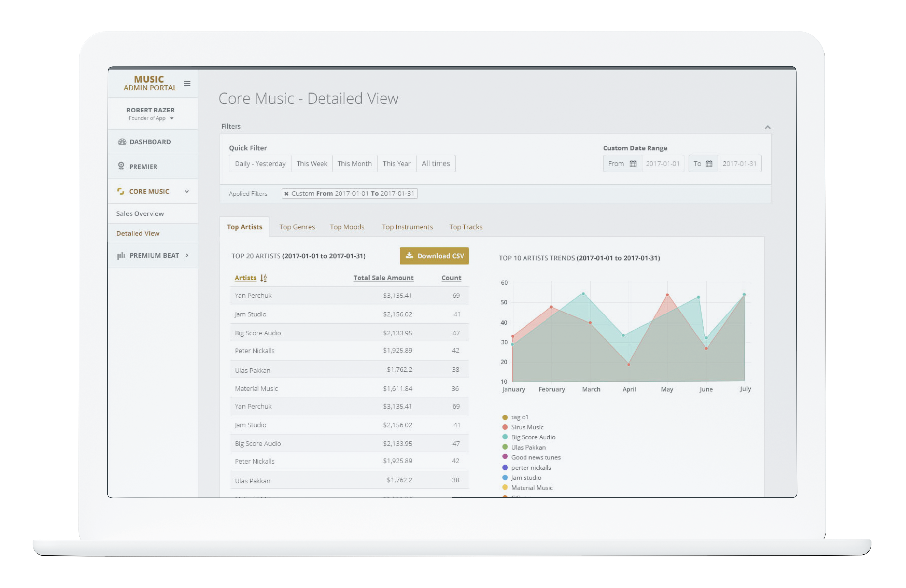Click the From date input field
This screenshot has height=588, width=906.
[662, 164]
